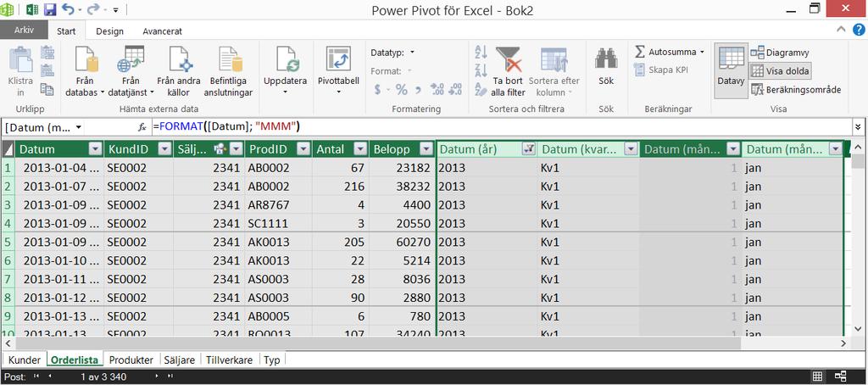This screenshot has height=385, width=868.
Task: Click the diagram view status icon
Action: coord(840,377)
